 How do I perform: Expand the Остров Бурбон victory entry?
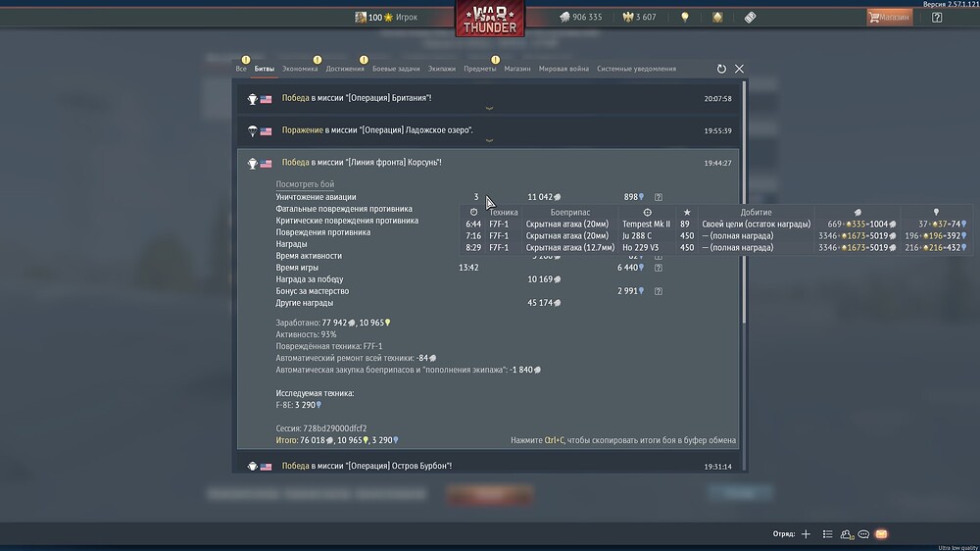[487, 466]
